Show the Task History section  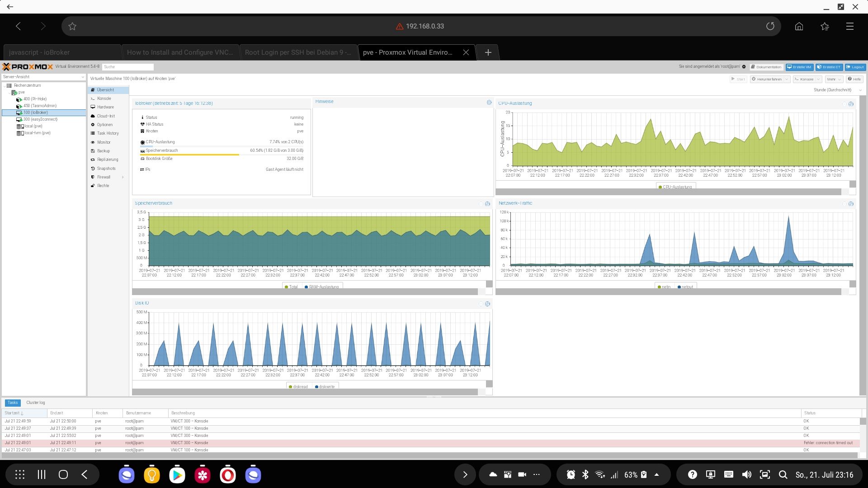(108, 133)
